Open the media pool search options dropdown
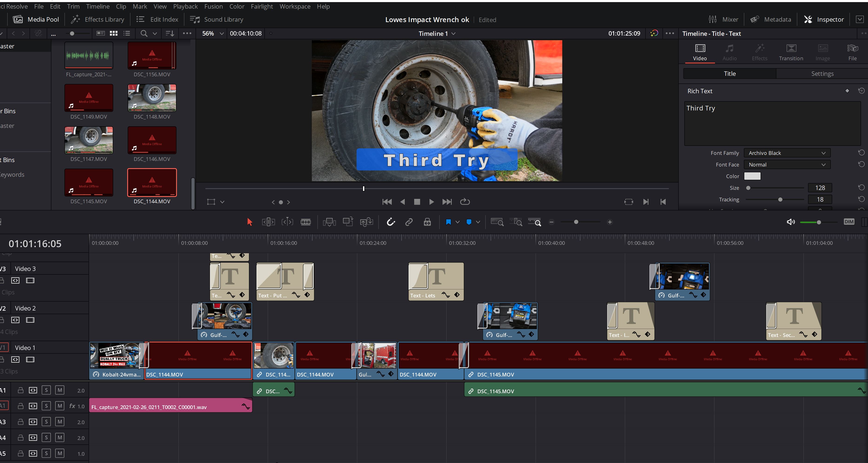 pyautogui.click(x=155, y=33)
